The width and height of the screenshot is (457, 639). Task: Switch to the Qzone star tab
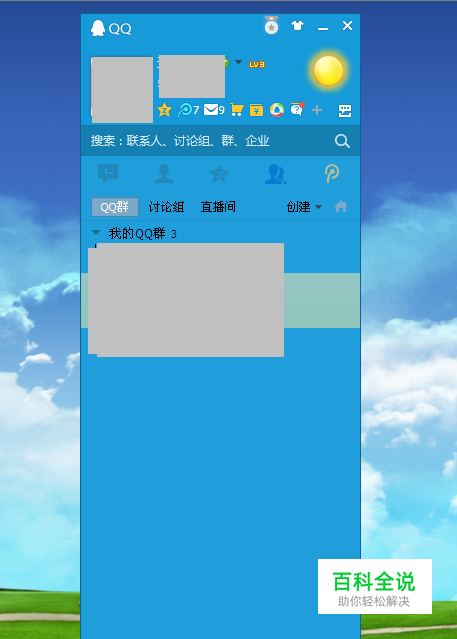pyautogui.click(x=219, y=174)
